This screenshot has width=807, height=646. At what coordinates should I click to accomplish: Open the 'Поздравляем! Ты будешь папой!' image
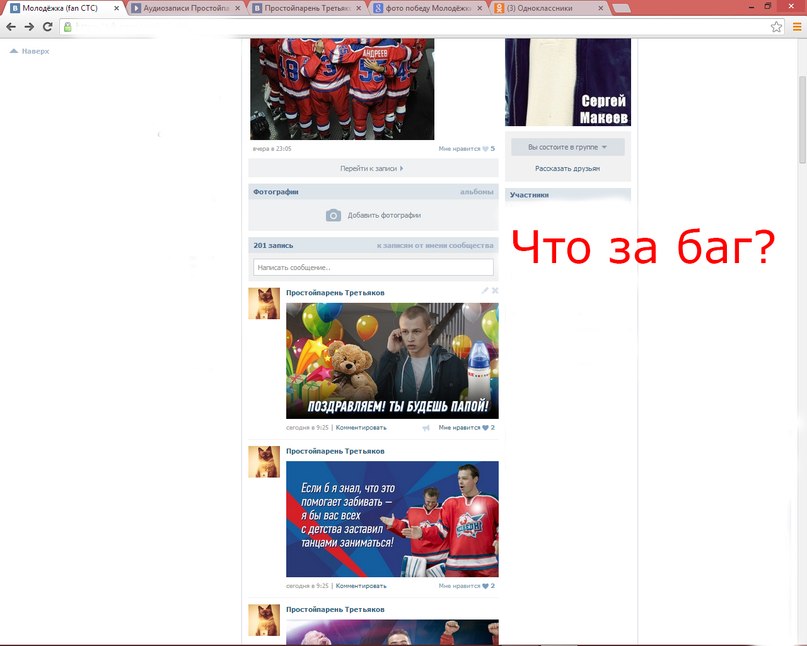point(392,361)
